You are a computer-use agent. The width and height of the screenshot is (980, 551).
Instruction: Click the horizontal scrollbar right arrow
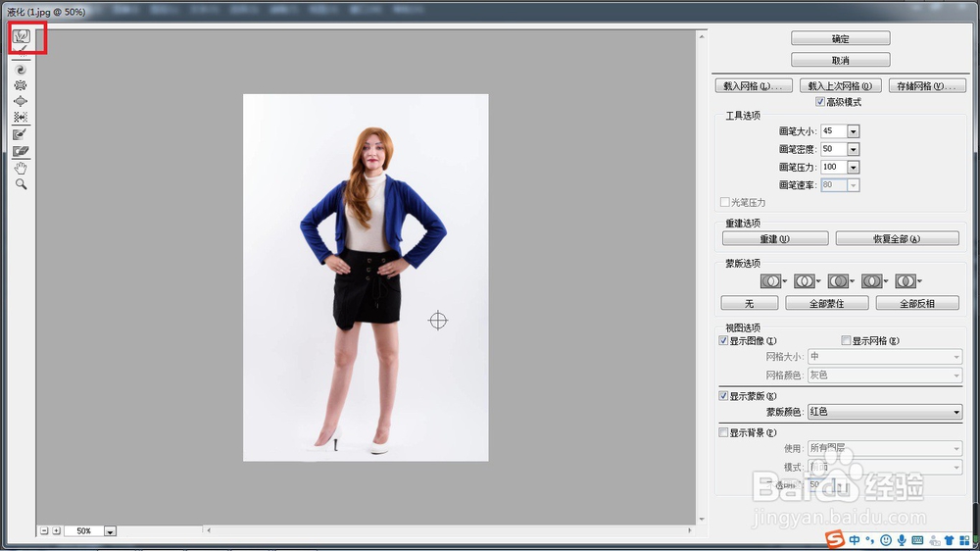pyautogui.click(x=690, y=530)
